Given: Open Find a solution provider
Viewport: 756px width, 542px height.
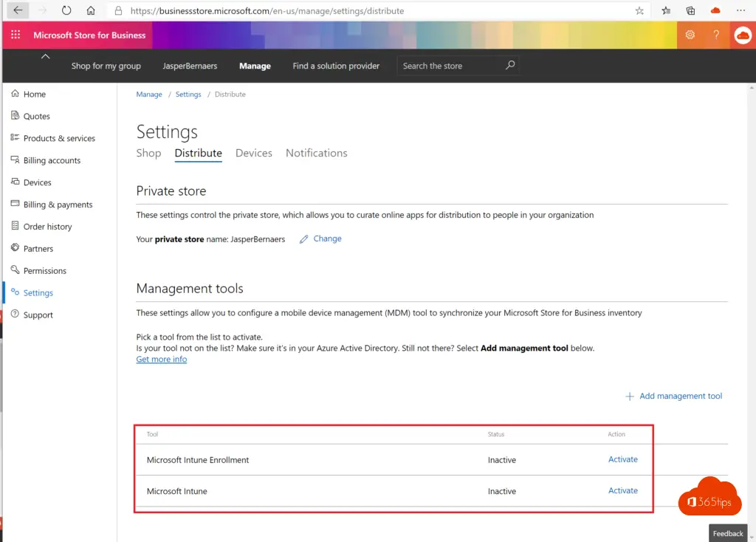Looking at the screenshot, I should (x=336, y=66).
